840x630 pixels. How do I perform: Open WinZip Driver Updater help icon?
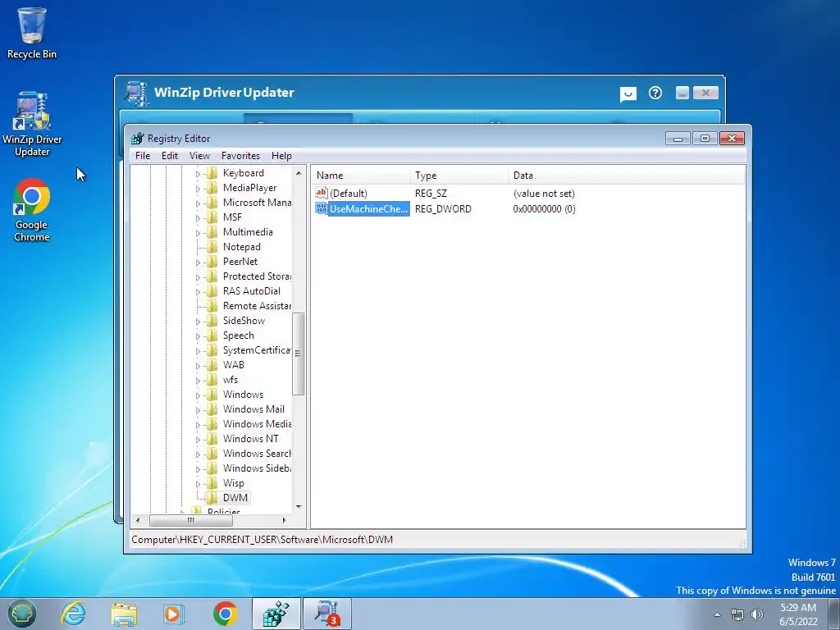click(x=655, y=94)
